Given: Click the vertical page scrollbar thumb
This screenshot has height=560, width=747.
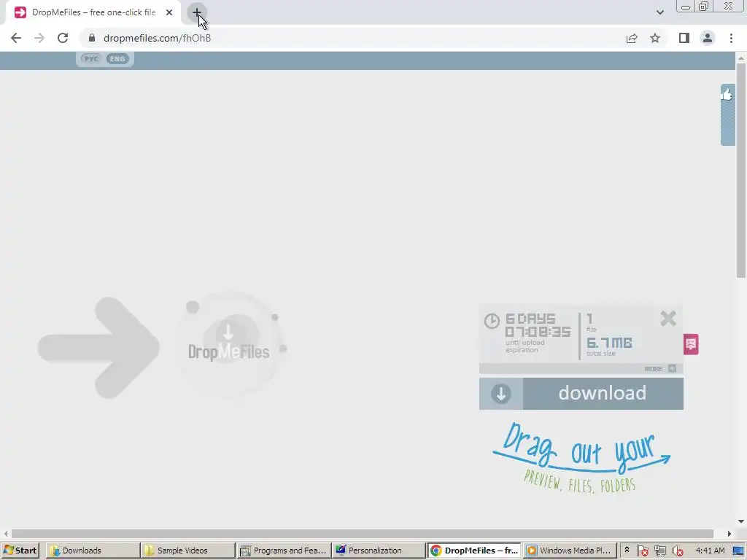Looking at the screenshot, I should coord(741,170).
